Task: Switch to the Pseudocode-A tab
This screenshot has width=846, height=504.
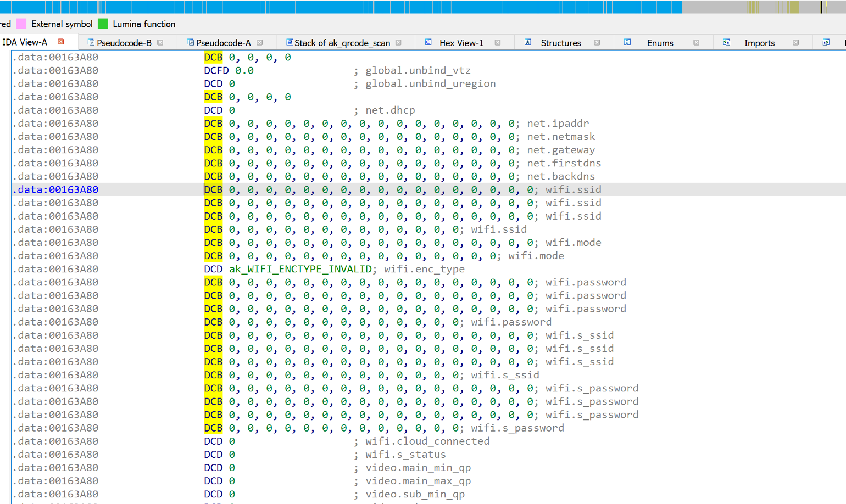Action: [223, 43]
